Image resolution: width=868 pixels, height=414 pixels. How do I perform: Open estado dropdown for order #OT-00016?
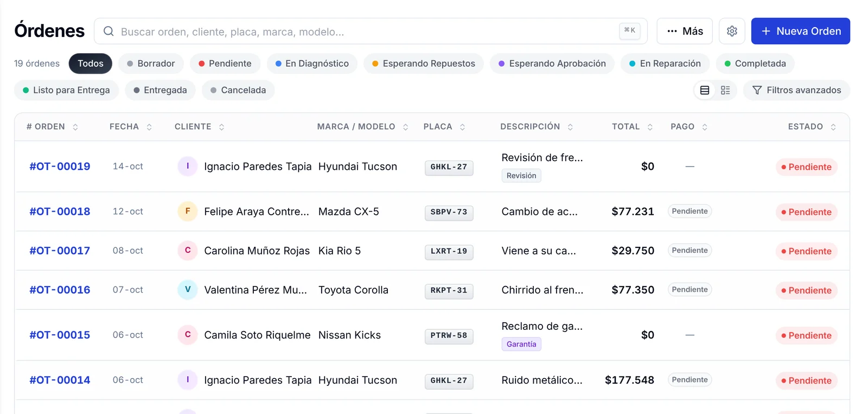pos(807,290)
